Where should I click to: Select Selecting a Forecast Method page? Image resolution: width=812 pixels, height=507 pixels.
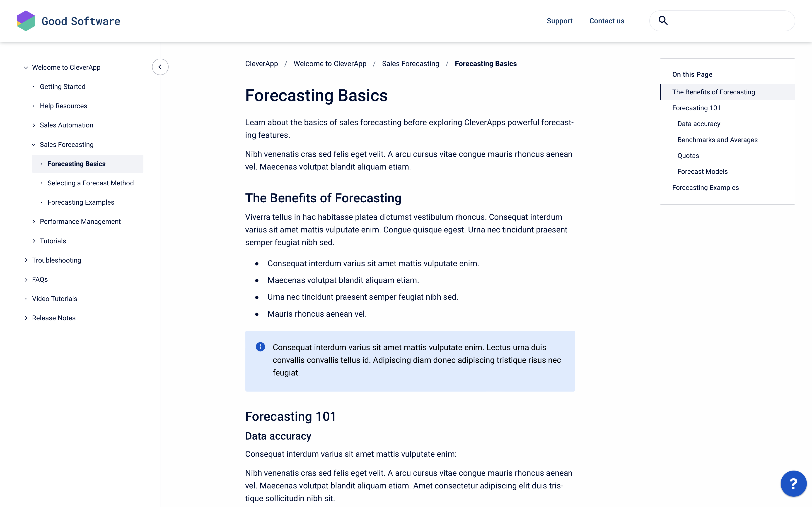(x=91, y=183)
